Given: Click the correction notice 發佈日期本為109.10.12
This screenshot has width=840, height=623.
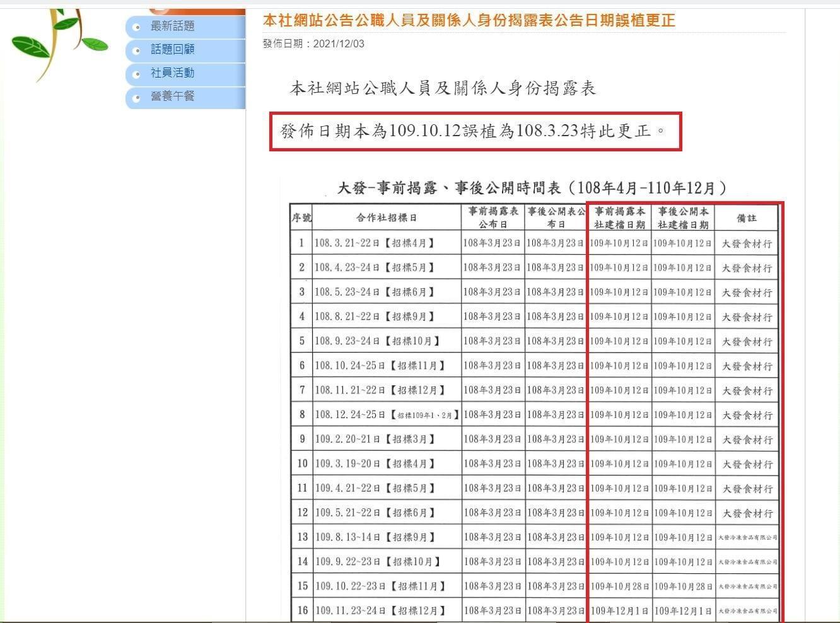Looking at the screenshot, I should pos(473,131).
